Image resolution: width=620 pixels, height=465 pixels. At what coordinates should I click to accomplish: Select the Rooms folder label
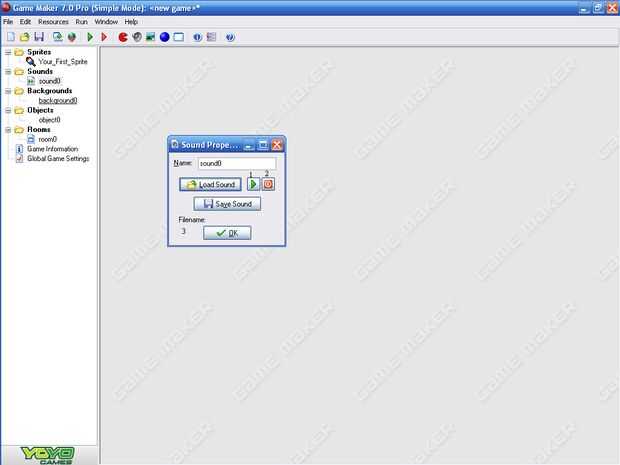[39, 130]
